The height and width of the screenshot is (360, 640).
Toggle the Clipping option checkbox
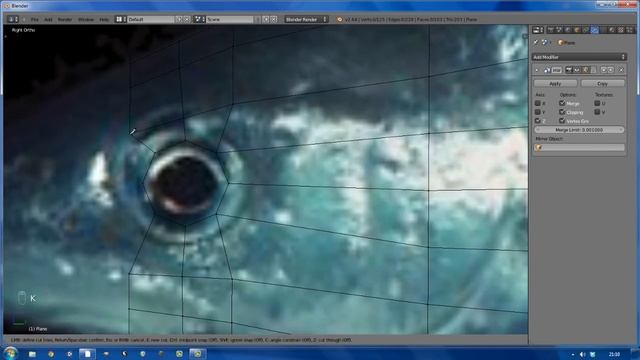click(x=562, y=112)
